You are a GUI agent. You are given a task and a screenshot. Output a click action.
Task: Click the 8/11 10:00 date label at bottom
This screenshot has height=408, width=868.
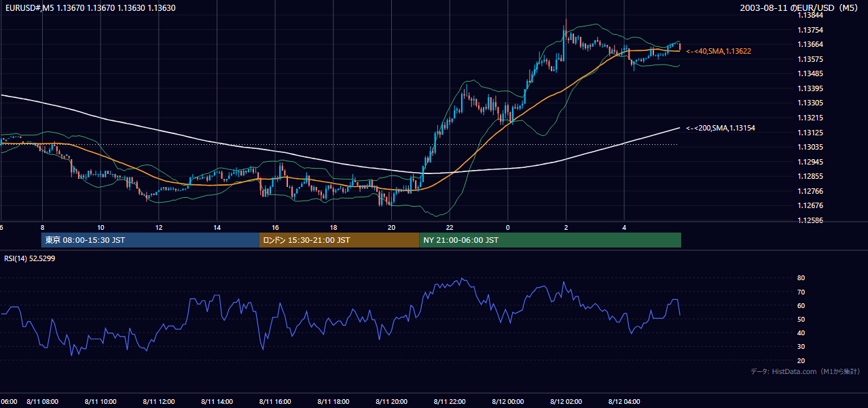coord(101,401)
